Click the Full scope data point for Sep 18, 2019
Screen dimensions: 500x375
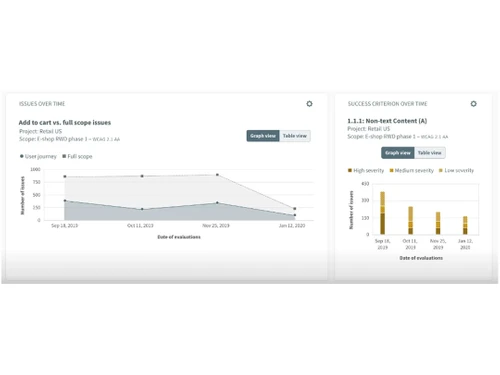coord(65,176)
